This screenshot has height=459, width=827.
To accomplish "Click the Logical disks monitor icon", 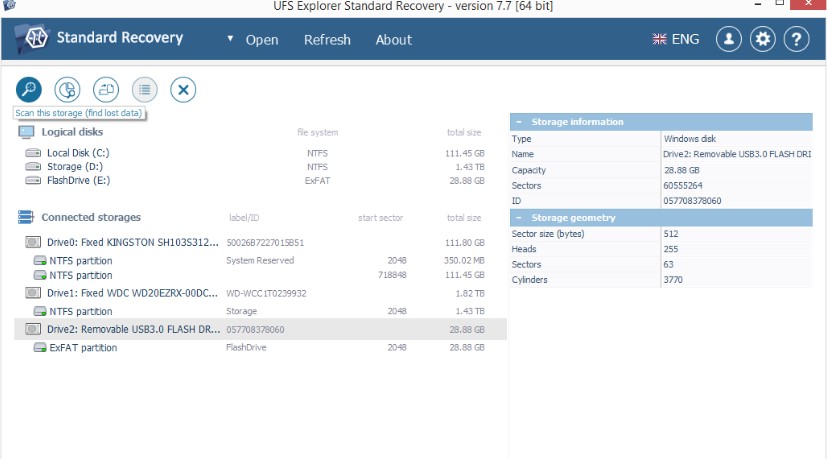I will [x=26, y=132].
